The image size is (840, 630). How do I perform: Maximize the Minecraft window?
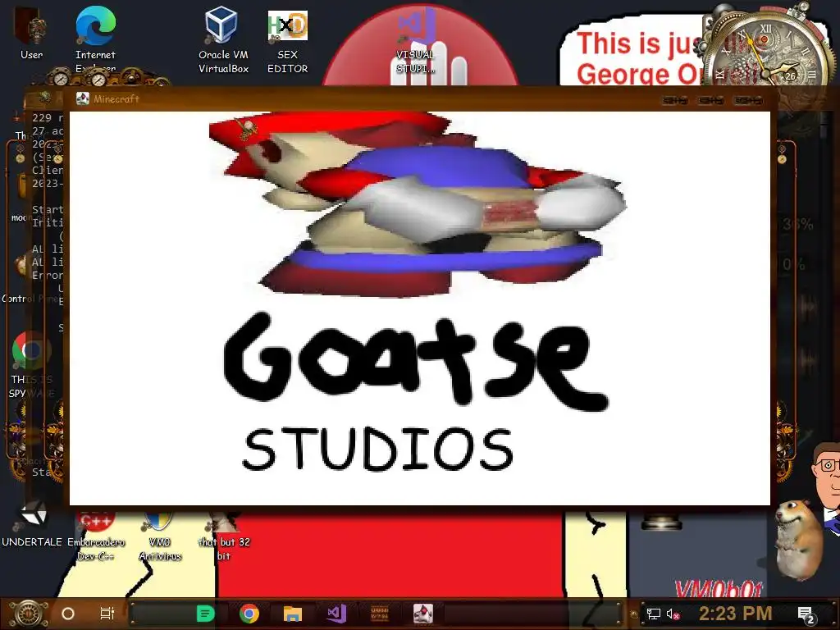[711, 100]
